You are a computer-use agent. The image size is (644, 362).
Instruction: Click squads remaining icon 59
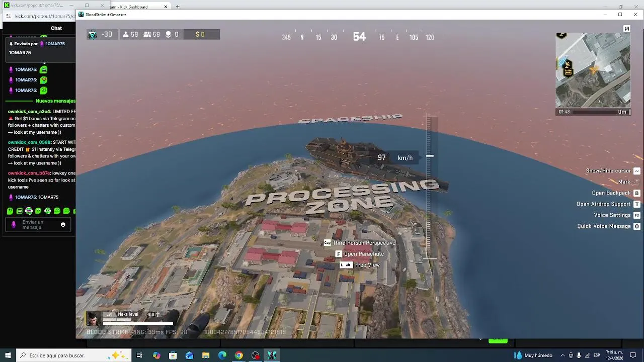(x=147, y=35)
